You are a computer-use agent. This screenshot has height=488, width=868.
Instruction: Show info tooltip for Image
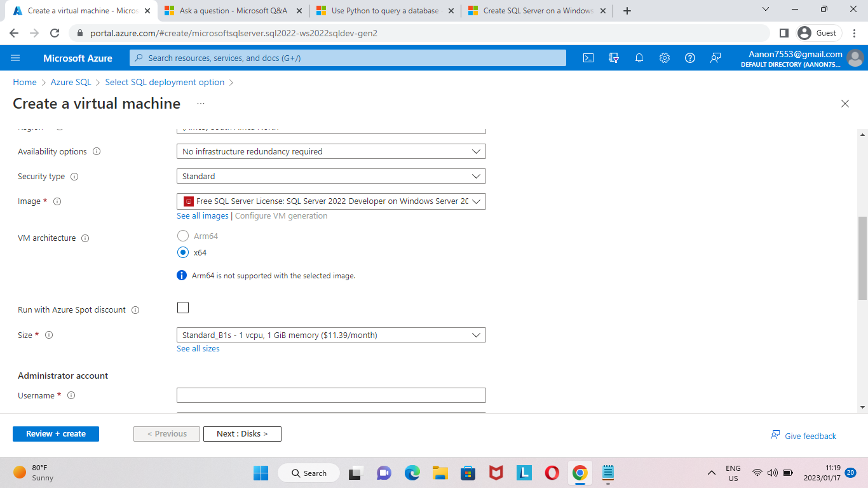coord(57,201)
